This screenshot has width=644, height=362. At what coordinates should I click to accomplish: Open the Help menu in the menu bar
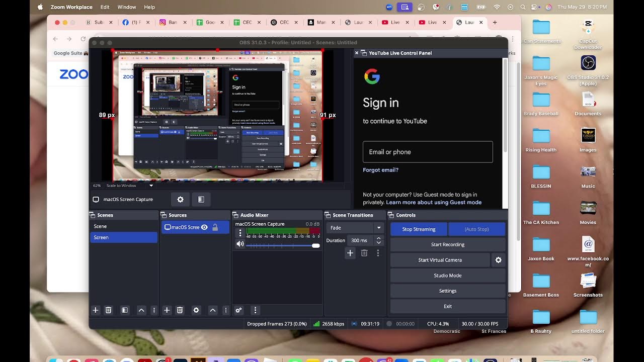(149, 7)
